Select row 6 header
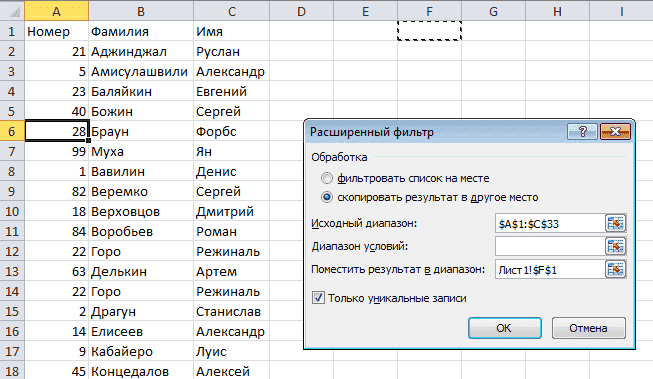Viewport: 653px width, 379px height. point(12,131)
